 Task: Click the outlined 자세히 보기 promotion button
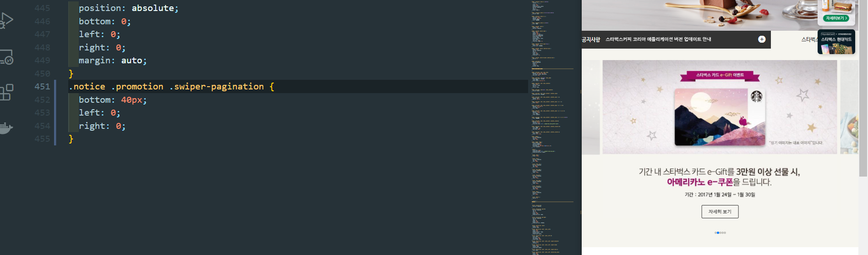[720, 211]
